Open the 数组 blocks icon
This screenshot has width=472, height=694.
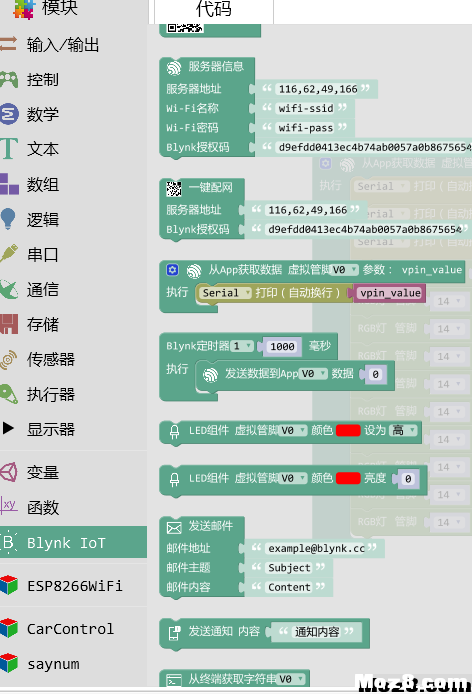pyautogui.click(x=9, y=184)
